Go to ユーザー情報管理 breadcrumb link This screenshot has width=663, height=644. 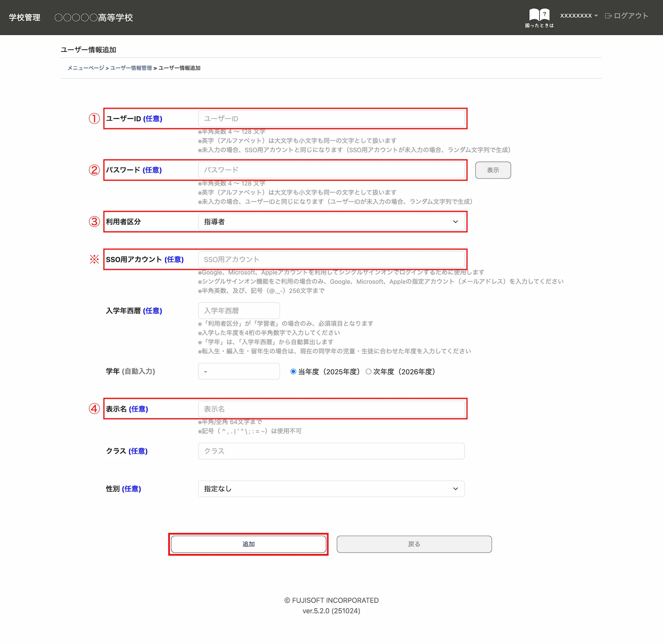point(131,68)
